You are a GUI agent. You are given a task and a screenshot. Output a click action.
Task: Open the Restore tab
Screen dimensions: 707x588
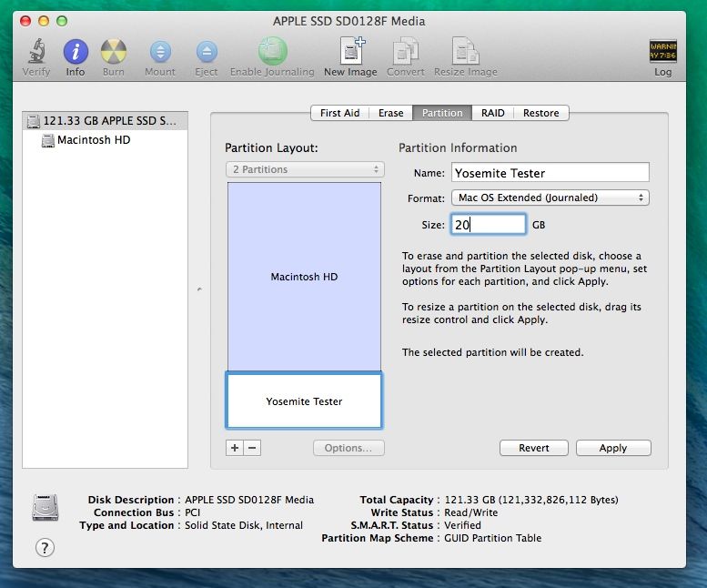coord(540,113)
